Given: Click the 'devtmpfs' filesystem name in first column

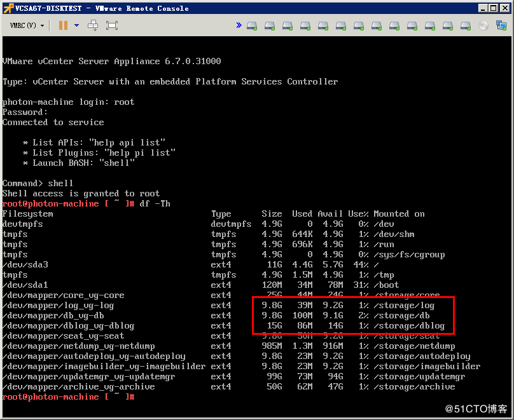Looking at the screenshot, I should click(x=23, y=224).
